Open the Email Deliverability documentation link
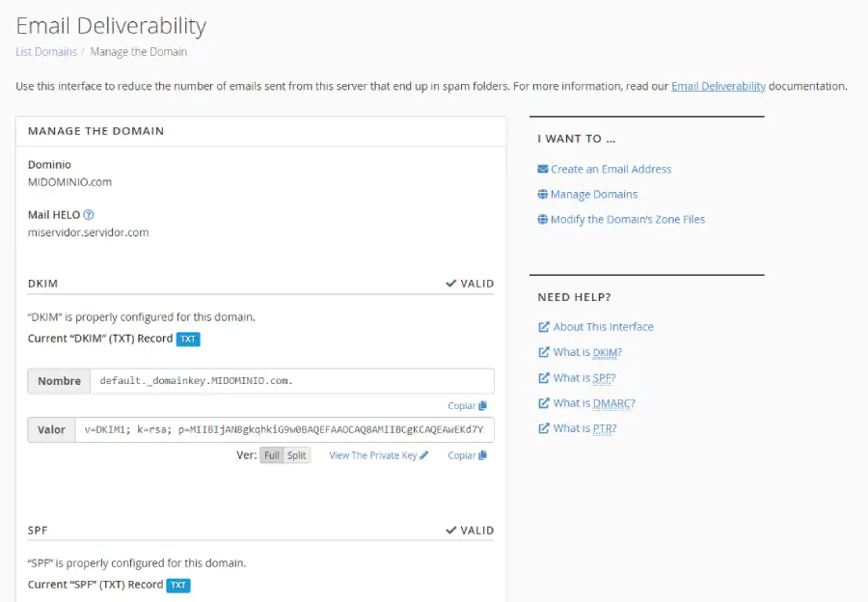Image resolution: width=868 pixels, height=602 pixels. 719,87
